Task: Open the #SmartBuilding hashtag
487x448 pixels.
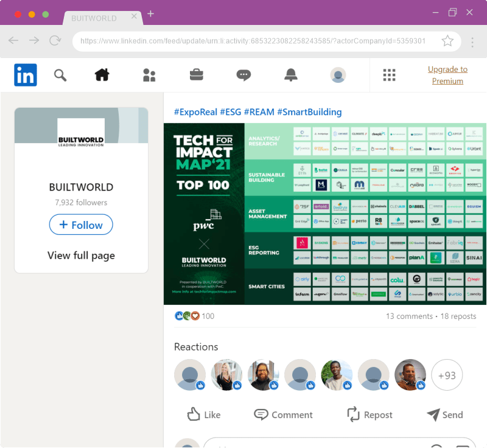Action: 309,112
